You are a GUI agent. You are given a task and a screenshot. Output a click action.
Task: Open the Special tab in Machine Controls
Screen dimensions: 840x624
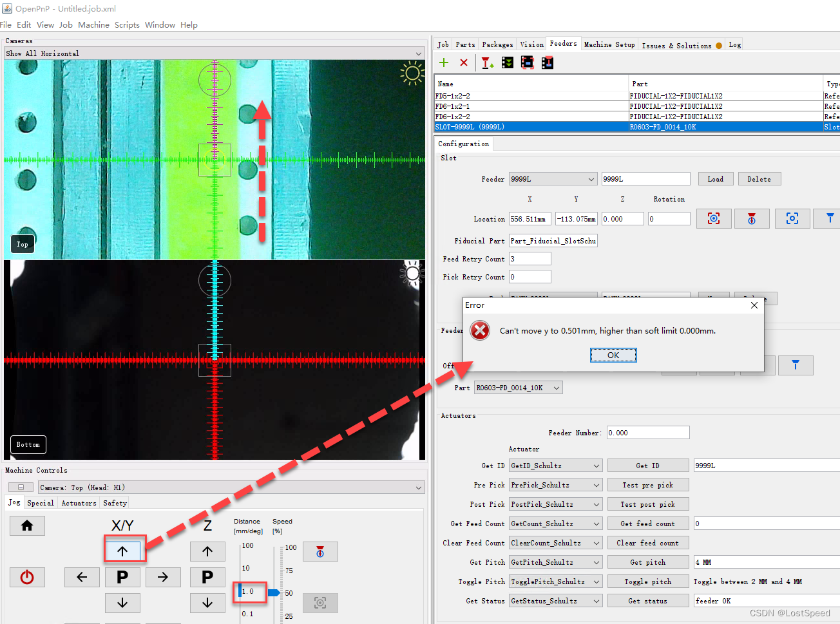tap(40, 503)
